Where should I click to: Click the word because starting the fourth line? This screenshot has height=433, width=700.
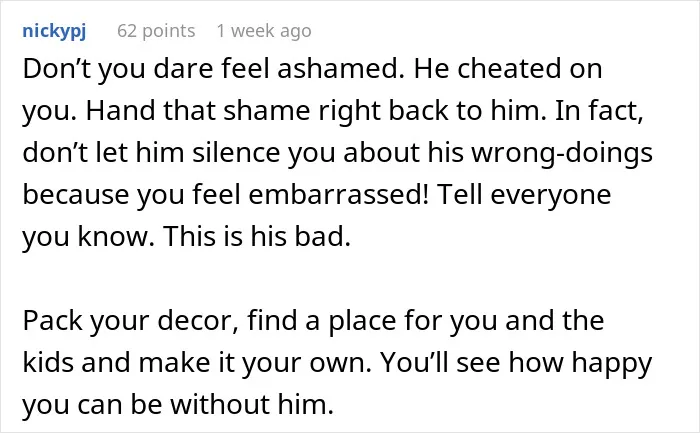(x=75, y=194)
